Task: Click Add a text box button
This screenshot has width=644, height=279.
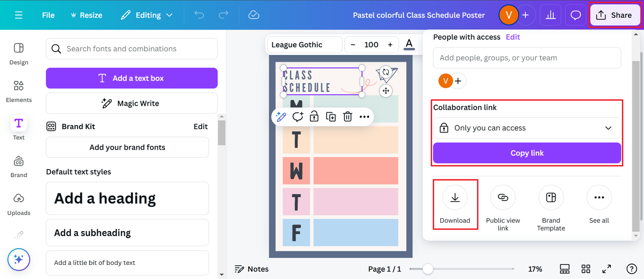Action: point(132,78)
